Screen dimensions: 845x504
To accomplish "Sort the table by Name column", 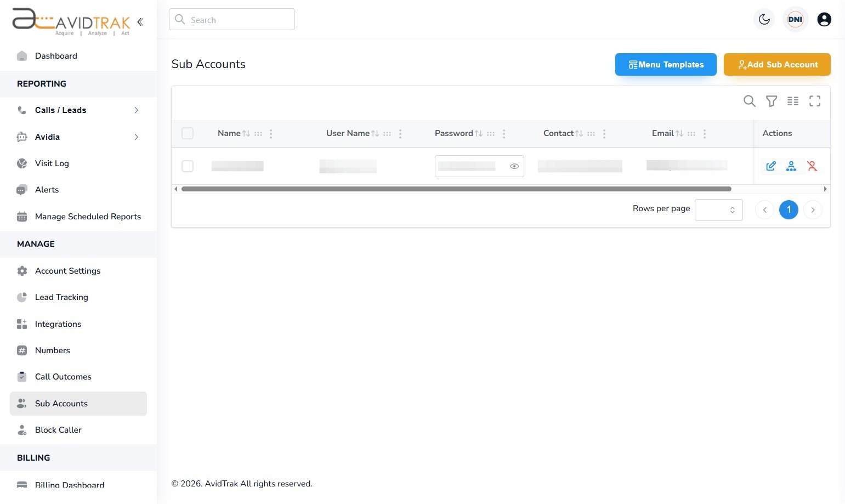I will (x=246, y=134).
